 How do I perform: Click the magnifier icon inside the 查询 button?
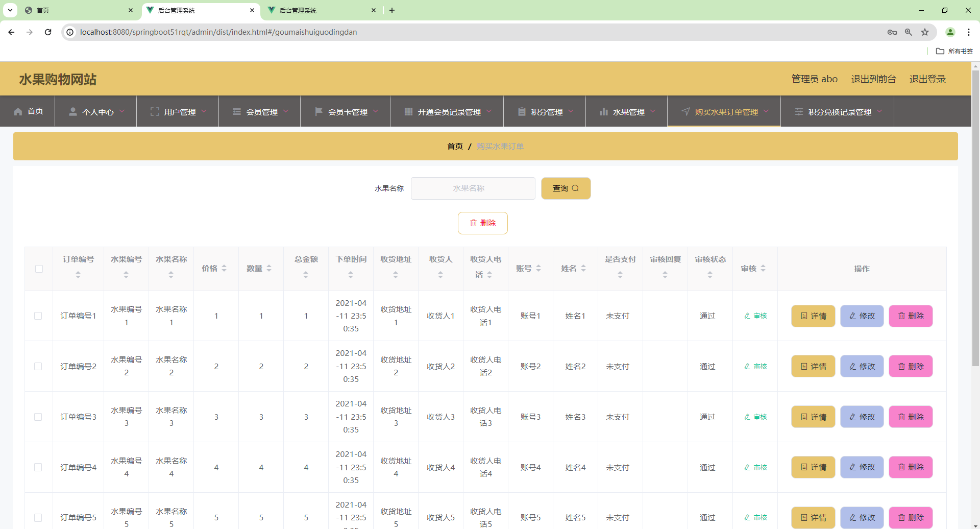576,188
